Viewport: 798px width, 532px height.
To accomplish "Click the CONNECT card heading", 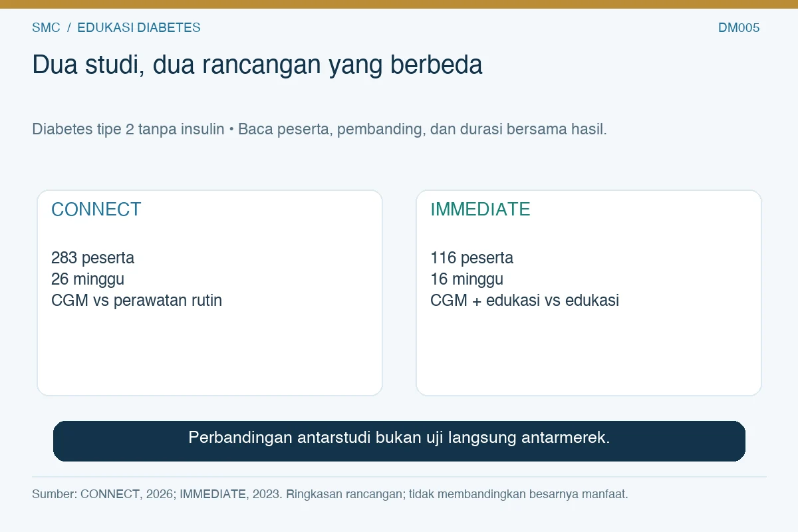I will pos(96,209).
